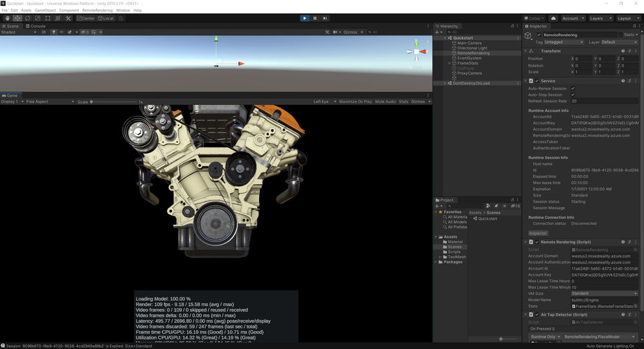Select the combined Transform tool

click(58, 19)
